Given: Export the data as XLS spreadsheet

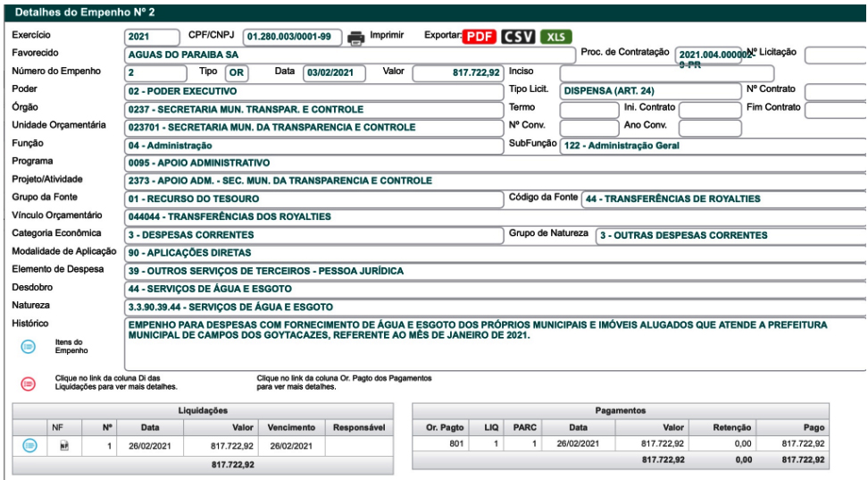Looking at the screenshot, I should coord(556,37).
